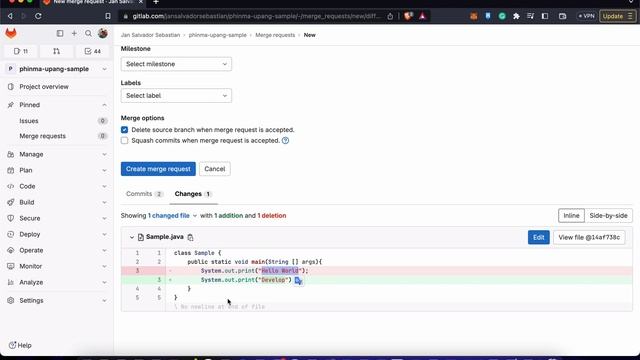Open Project overview in sidebar

[57, 87]
